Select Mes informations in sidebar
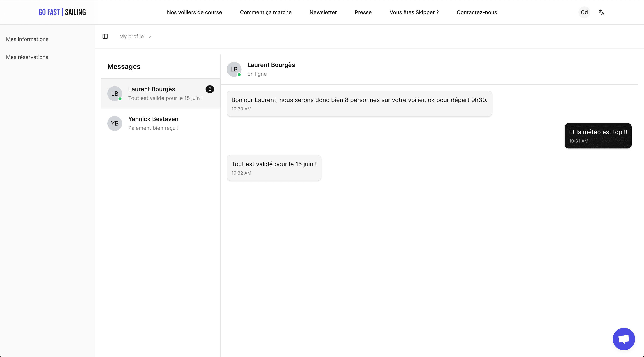644x357 pixels. (x=27, y=39)
